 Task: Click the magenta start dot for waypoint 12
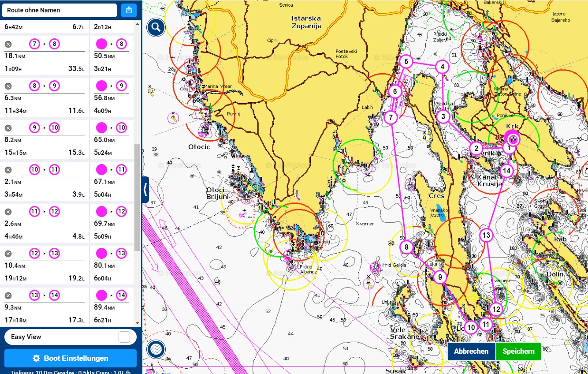[101, 212]
